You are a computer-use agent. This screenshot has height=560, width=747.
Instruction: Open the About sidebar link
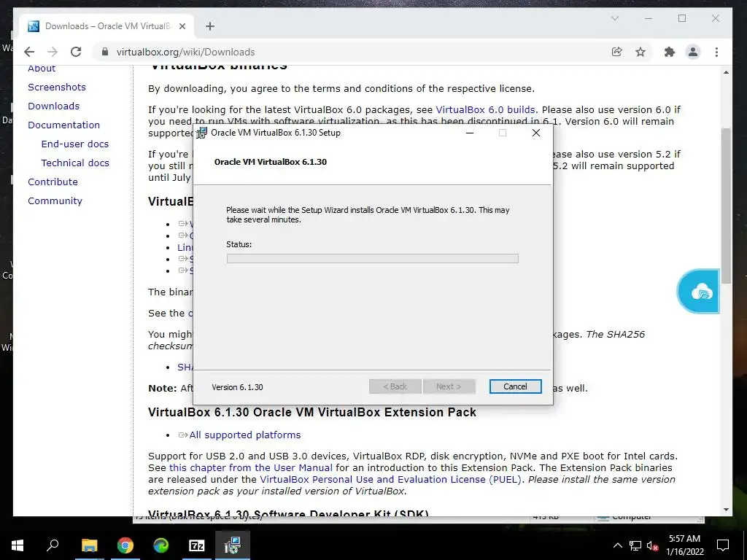pyautogui.click(x=42, y=68)
